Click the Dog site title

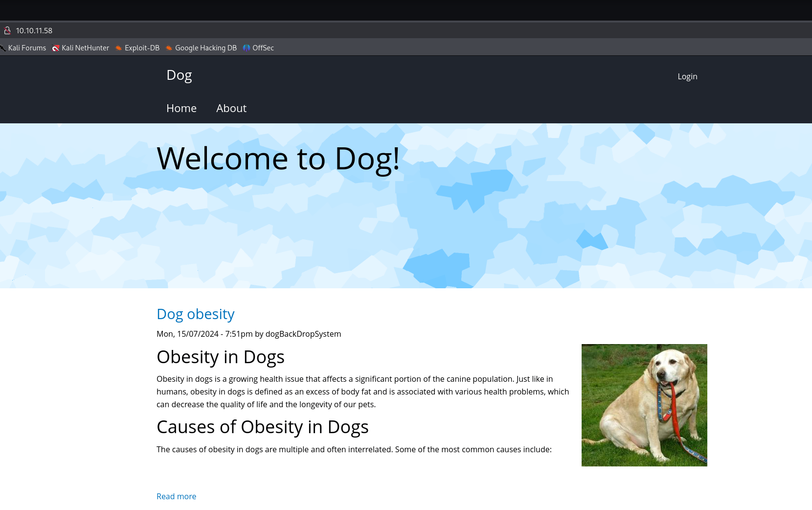coord(179,75)
